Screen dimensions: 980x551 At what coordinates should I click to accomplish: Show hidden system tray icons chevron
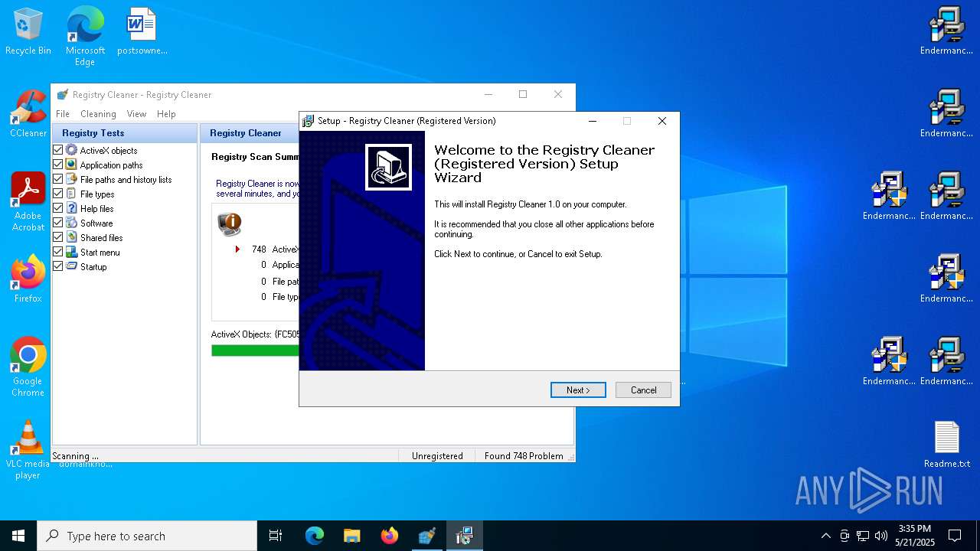(825, 536)
